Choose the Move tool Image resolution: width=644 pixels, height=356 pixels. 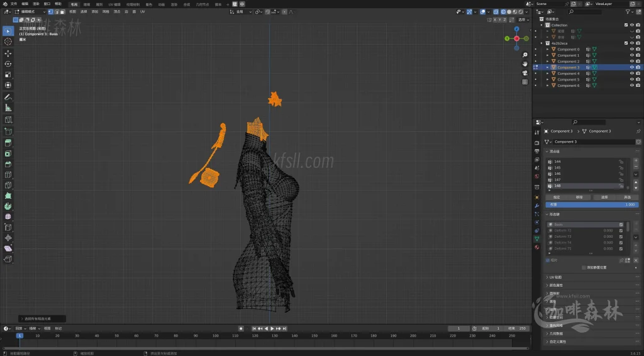8,53
